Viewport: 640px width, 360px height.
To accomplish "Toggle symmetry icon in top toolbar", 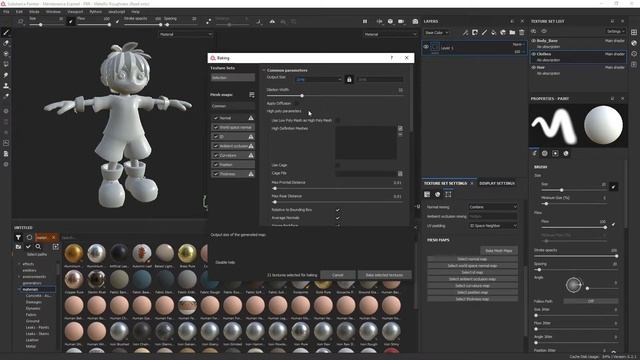I will click(272, 21).
